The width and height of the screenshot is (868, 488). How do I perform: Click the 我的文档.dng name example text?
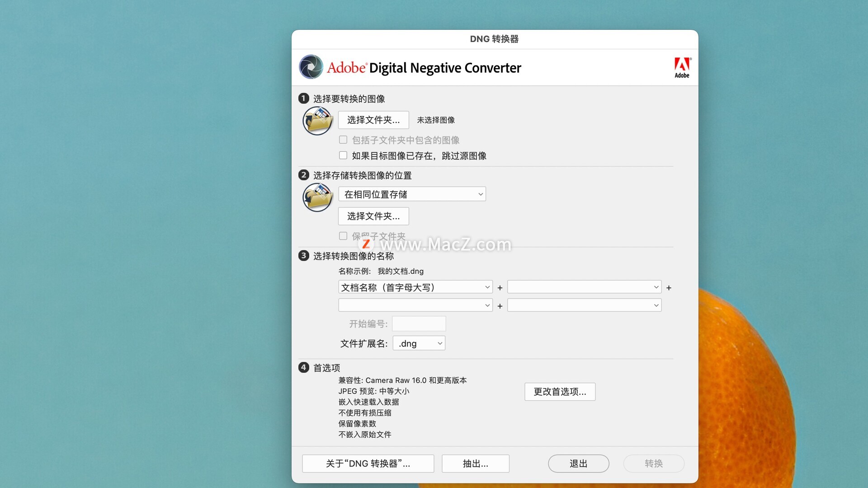(401, 271)
